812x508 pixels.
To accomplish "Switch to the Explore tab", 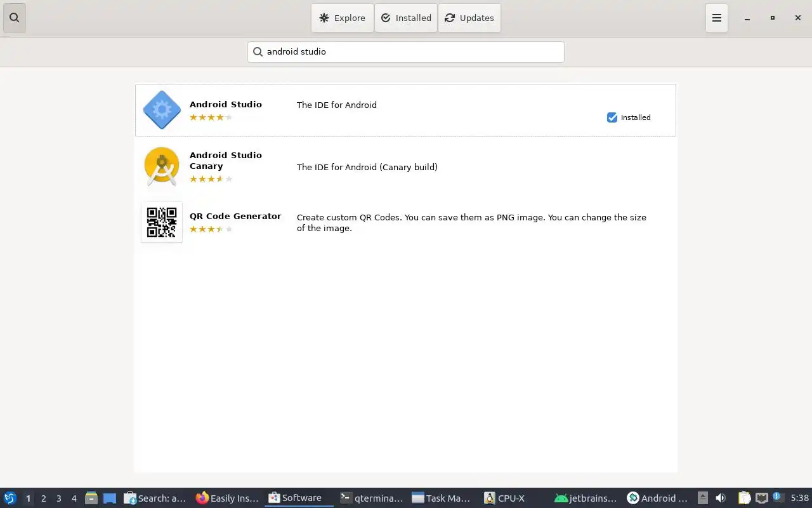I will coord(343,18).
